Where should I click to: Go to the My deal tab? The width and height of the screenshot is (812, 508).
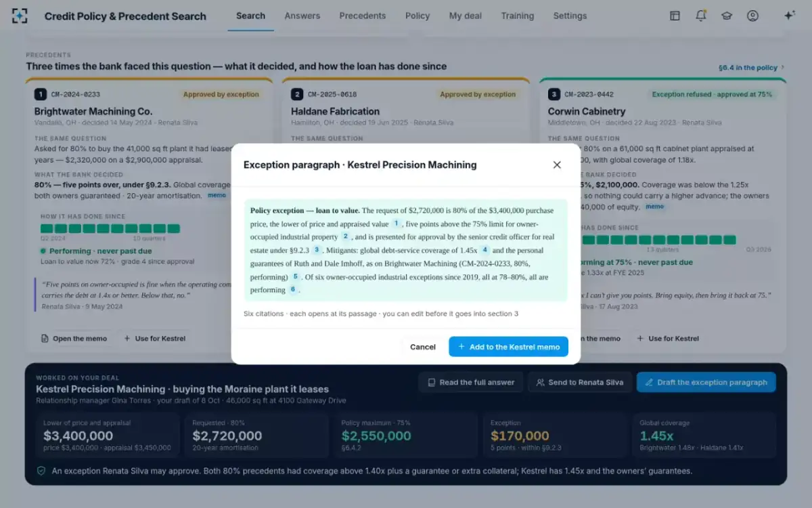point(466,16)
